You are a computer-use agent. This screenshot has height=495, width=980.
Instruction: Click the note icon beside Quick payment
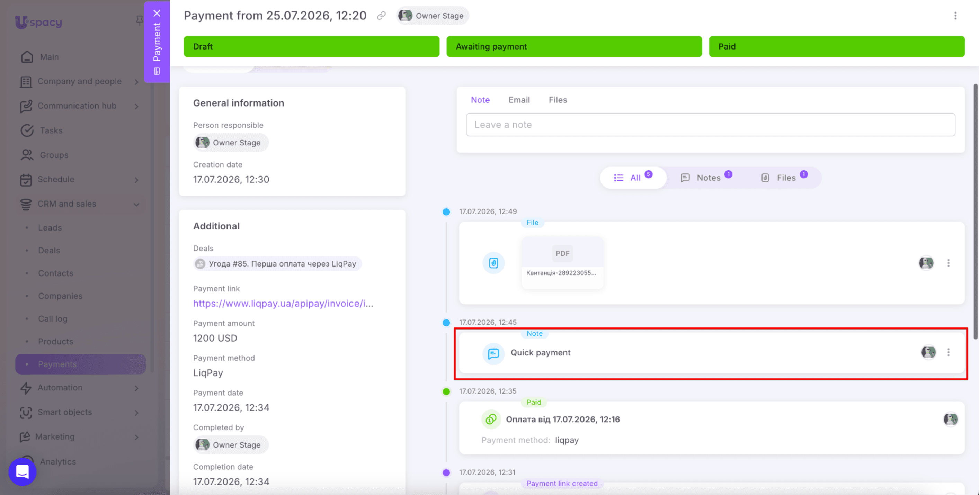493,353
